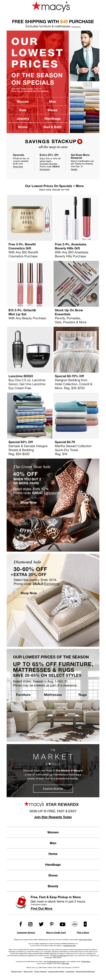Click Shop Now in the Great Shoe Sale
The image size is (106, 980).
coord(28,502)
